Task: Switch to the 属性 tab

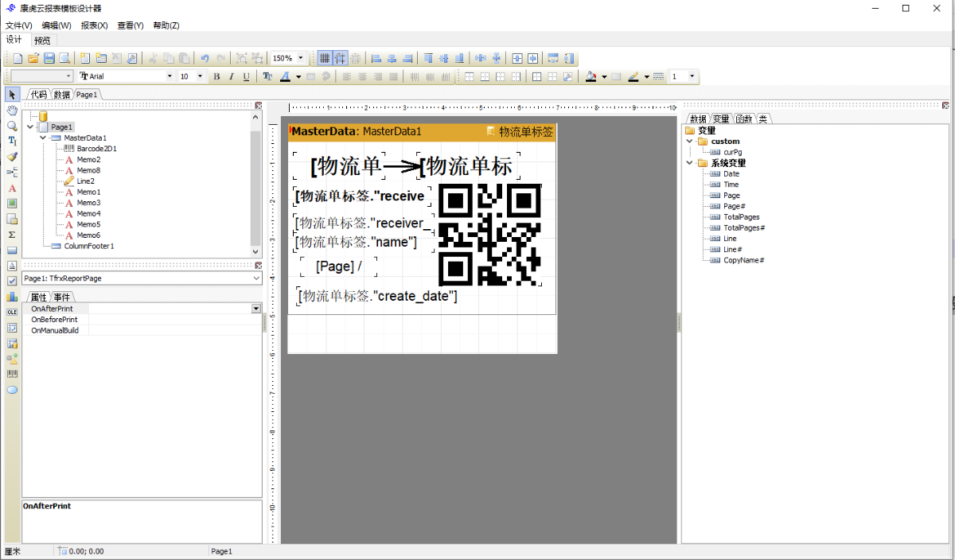Action: click(x=39, y=297)
